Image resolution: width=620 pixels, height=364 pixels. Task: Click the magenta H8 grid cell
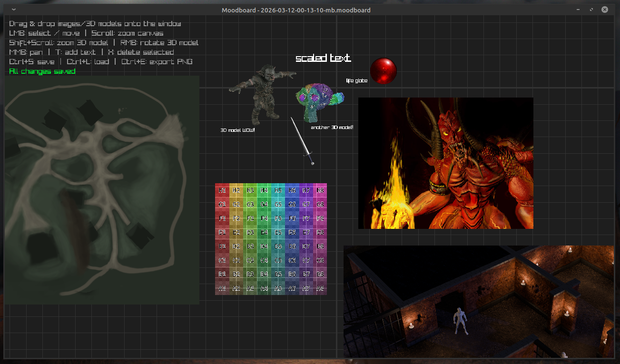320,190
